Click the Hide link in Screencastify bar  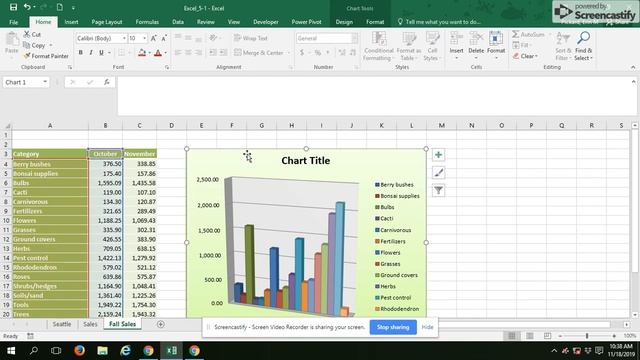(427, 327)
